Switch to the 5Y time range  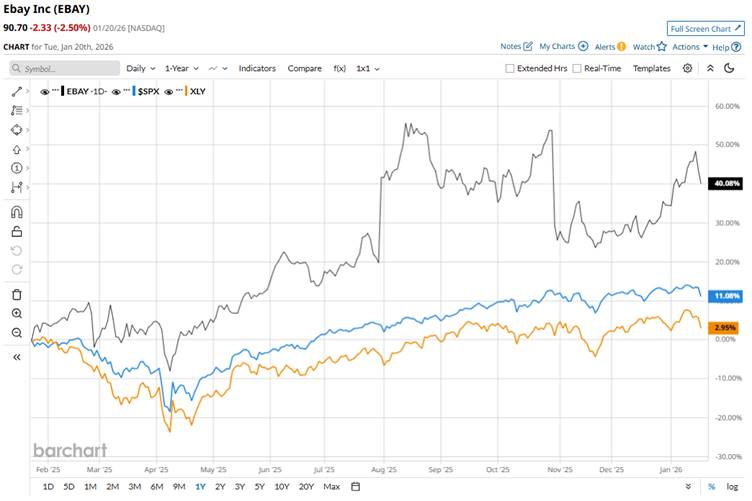point(260,487)
